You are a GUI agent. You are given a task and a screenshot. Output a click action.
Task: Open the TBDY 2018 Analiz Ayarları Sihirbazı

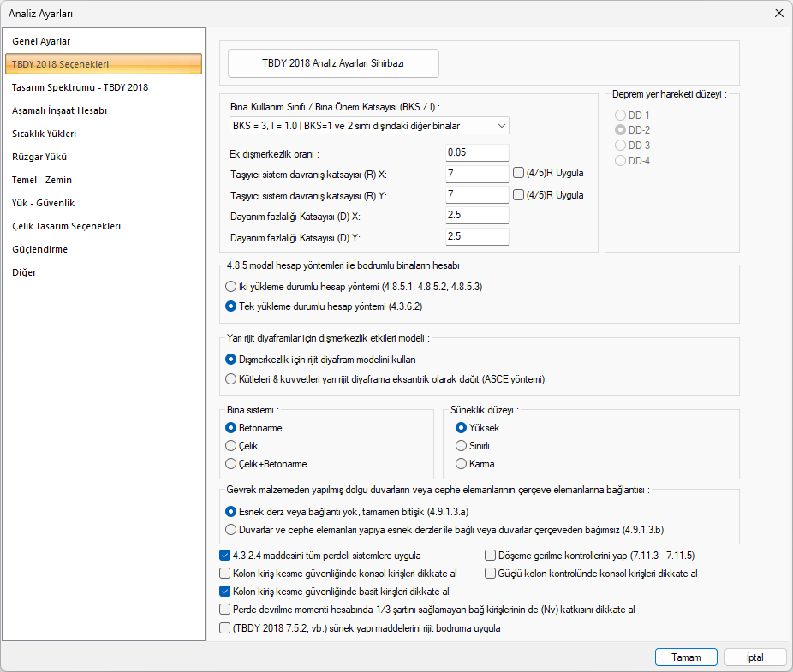333,63
